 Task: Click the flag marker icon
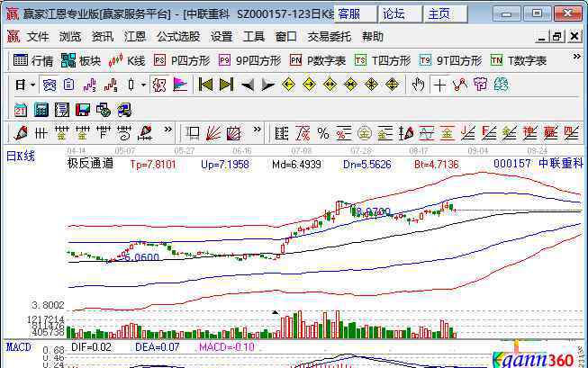click(x=180, y=85)
